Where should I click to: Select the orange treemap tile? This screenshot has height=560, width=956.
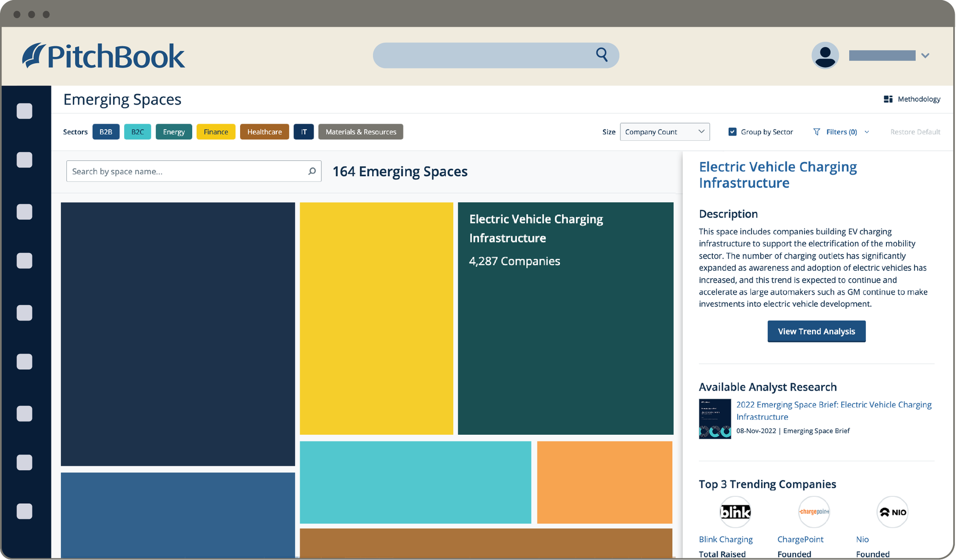coord(605,483)
